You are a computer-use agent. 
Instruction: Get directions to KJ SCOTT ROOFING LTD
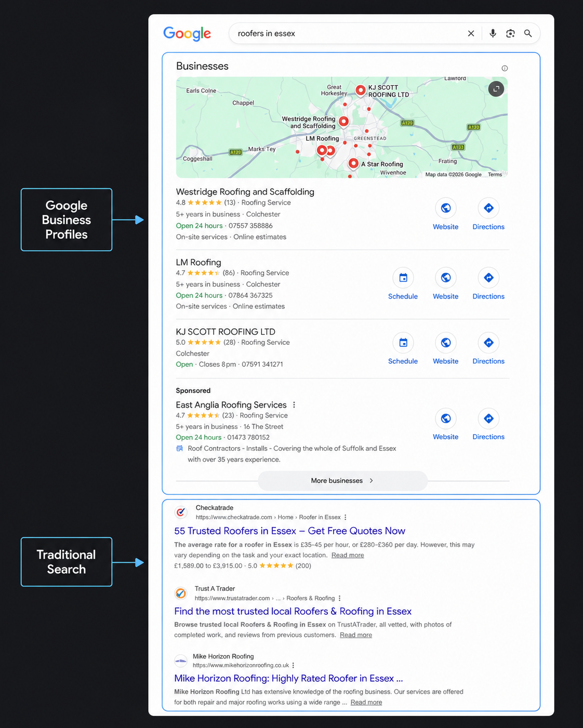point(488,343)
